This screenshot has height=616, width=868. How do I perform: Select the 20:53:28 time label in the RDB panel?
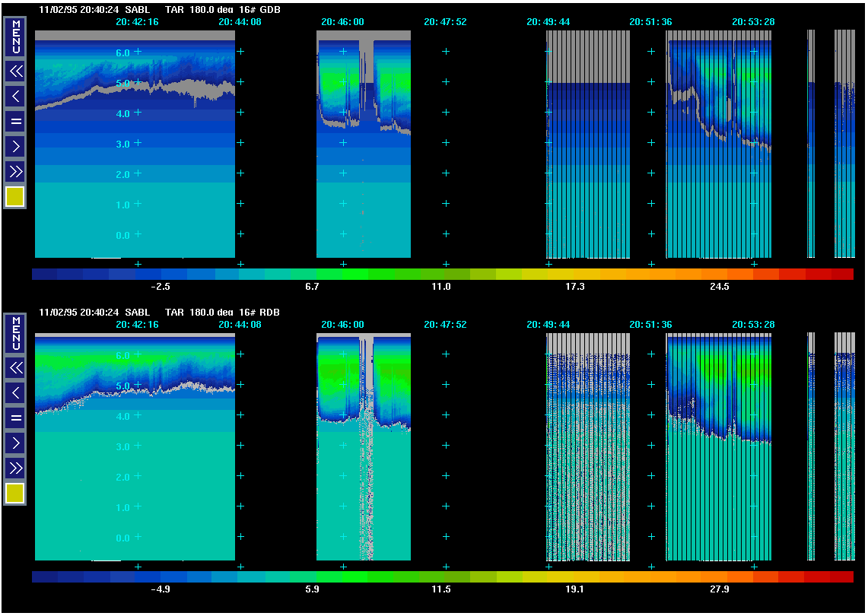tap(753, 325)
